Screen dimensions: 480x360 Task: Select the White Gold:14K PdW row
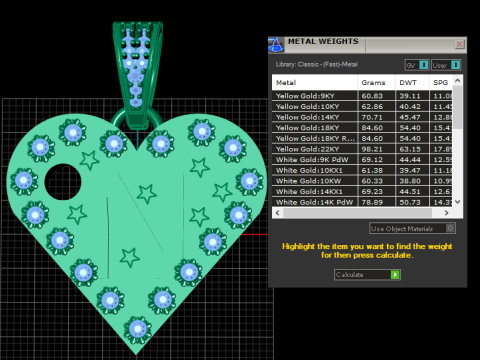(362, 202)
